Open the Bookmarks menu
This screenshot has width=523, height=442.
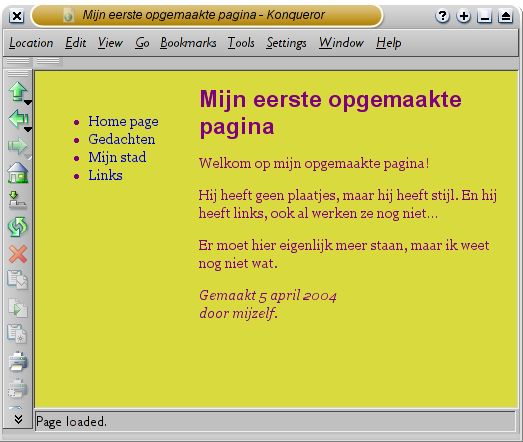coord(188,43)
